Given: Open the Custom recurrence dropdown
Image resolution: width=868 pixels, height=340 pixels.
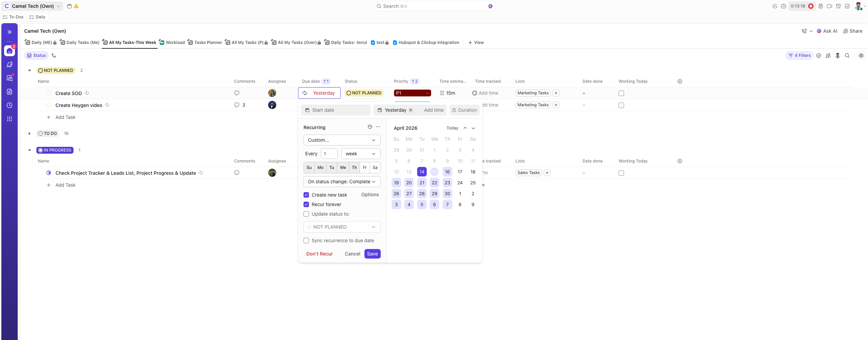Looking at the screenshot, I should pos(342,140).
